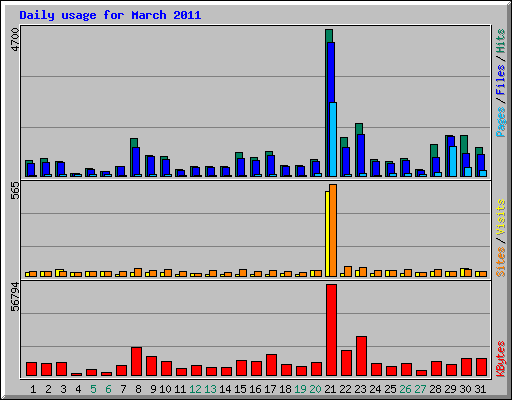Click the day 21 cyan pages bar
512x400 pixels.
click(x=333, y=139)
